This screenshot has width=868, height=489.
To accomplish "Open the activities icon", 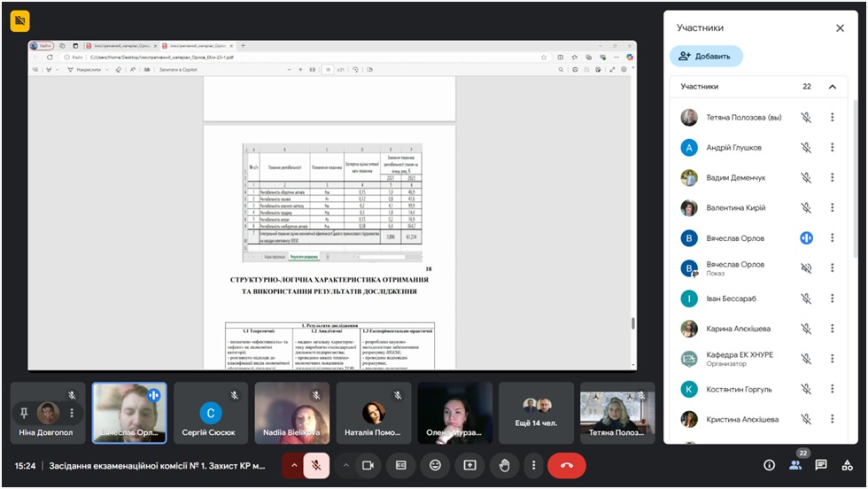I will click(848, 465).
